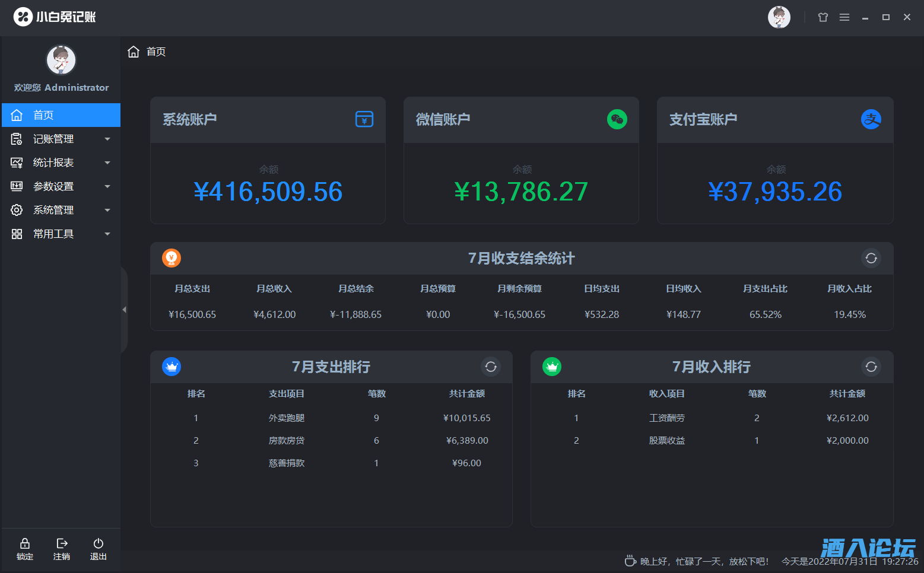Open the hamburger menu in title bar

(844, 17)
